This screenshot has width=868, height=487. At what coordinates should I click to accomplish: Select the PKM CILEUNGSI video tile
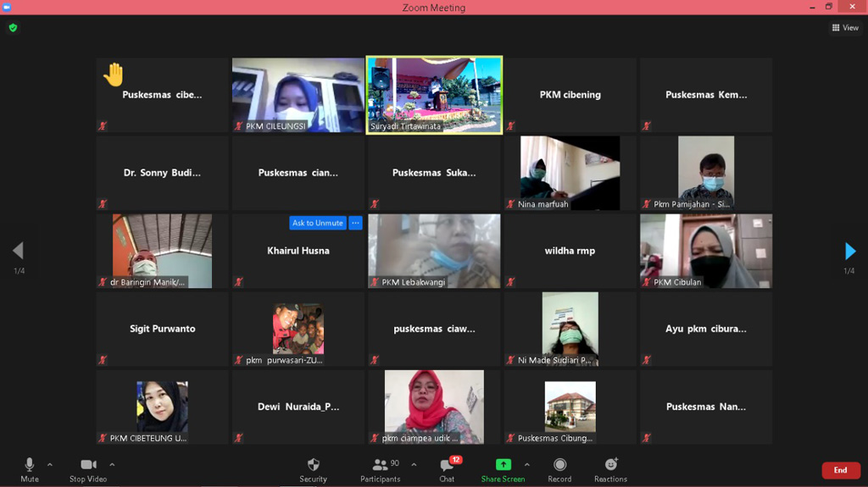click(298, 95)
